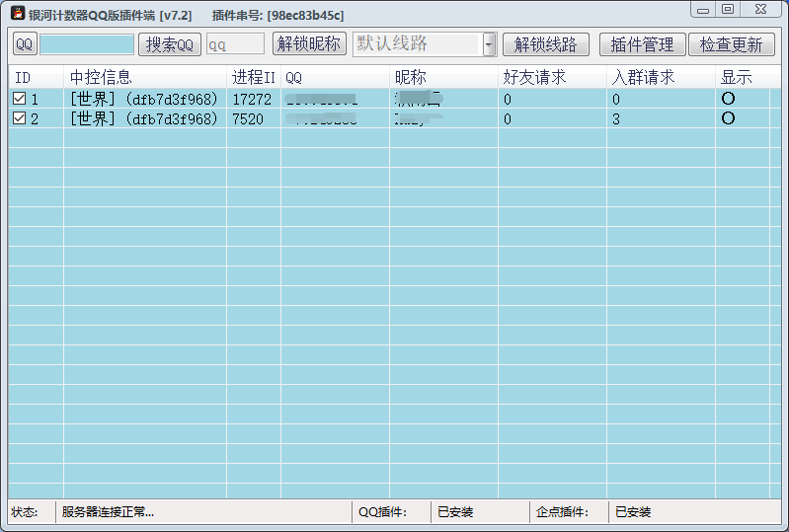Click the 进程ID column header
The width and height of the screenshot is (789, 532).
254,77
